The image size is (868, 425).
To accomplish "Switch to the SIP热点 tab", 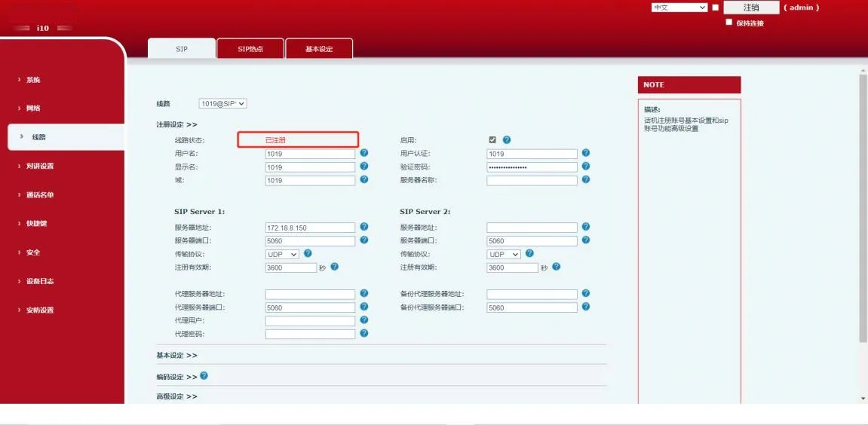I will click(250, 49).
